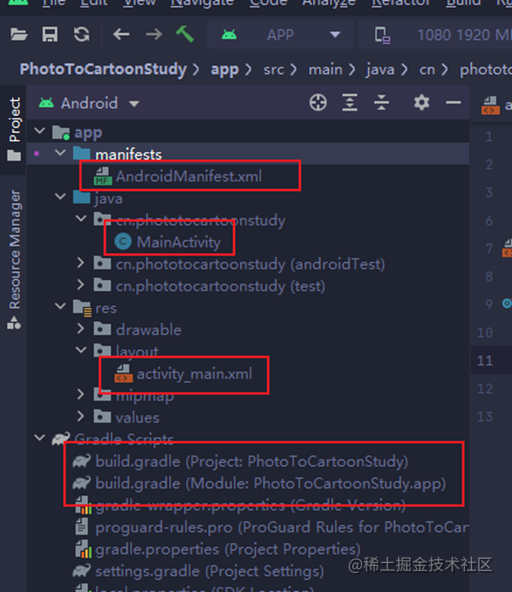Click the gutter marker on line 9
This screenshot has width=512, height=592.
(x=507, y=303)
